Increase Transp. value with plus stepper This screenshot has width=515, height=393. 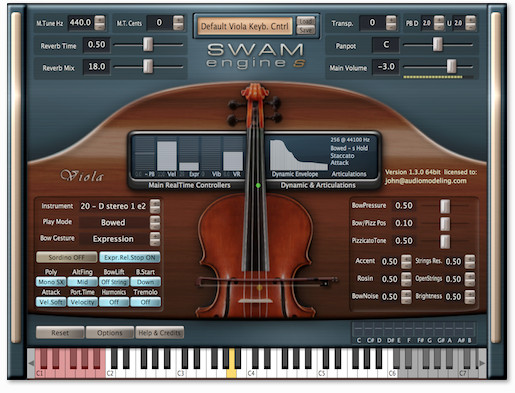391,20
